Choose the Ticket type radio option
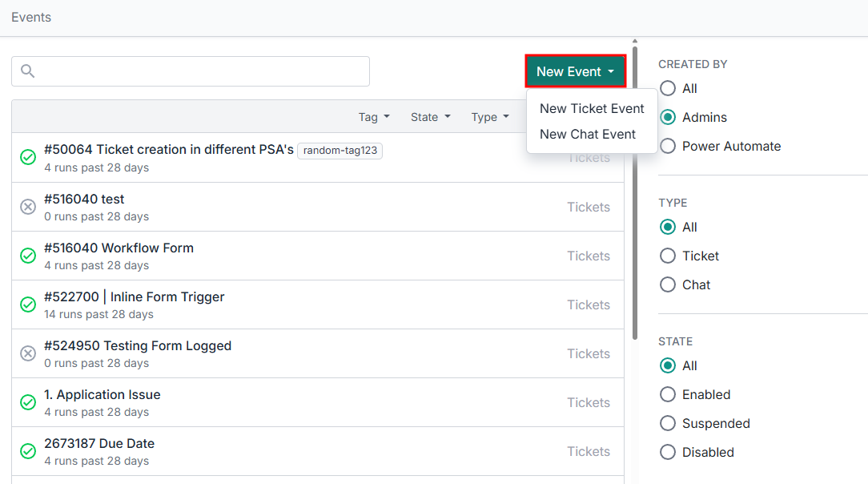Image resolution: width=868 pixels, height=484 pixels. [x=668, y=256]
